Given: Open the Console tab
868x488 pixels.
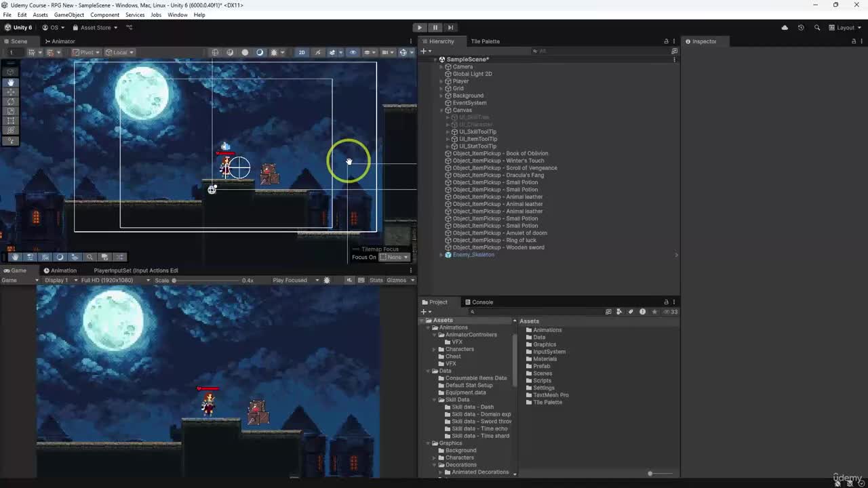Looking at the screenshot, I should click(479, 302).
